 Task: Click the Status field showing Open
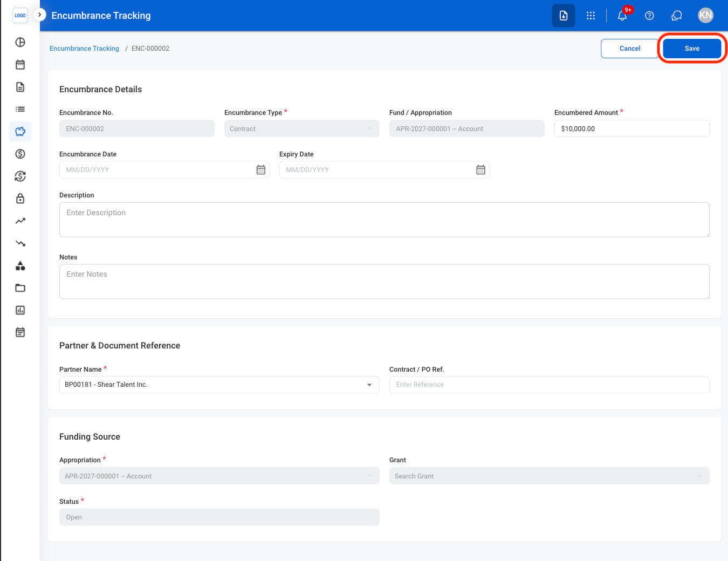219,517
